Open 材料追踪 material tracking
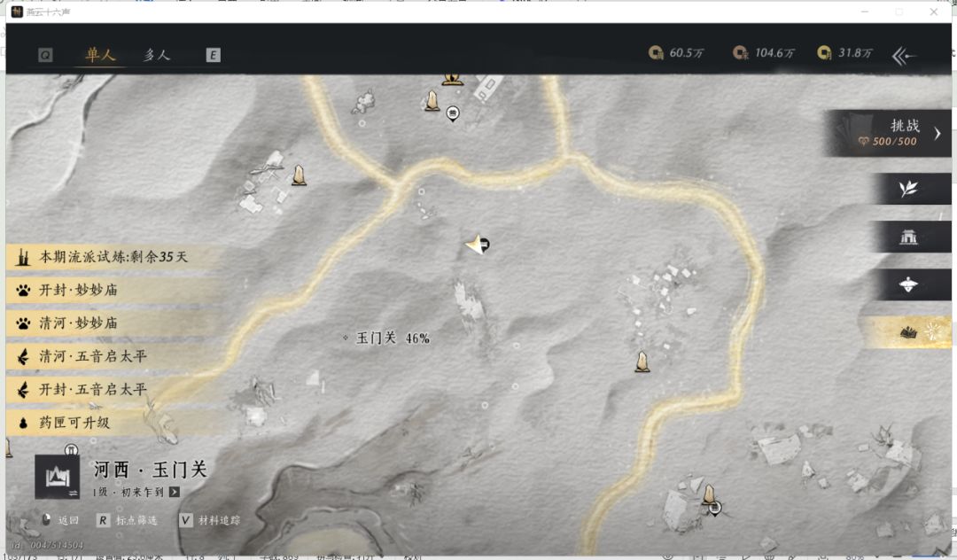The height and width of the screenshot is (560, 957). pyautogui.click(x=209, y=520)
